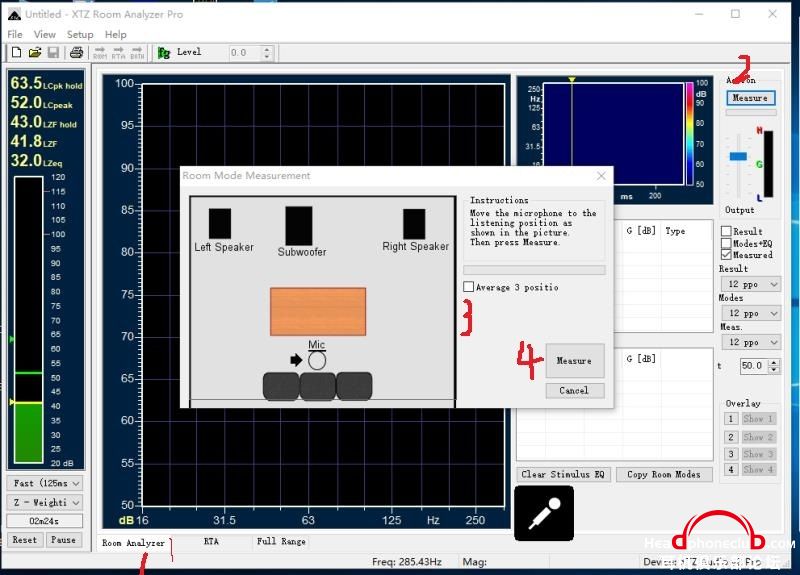Image resolution: width=800 pixels, height=575 pixels.
Task: Click the t value stepper arrows
Action: pyautogui.click(x=774, y=365)
